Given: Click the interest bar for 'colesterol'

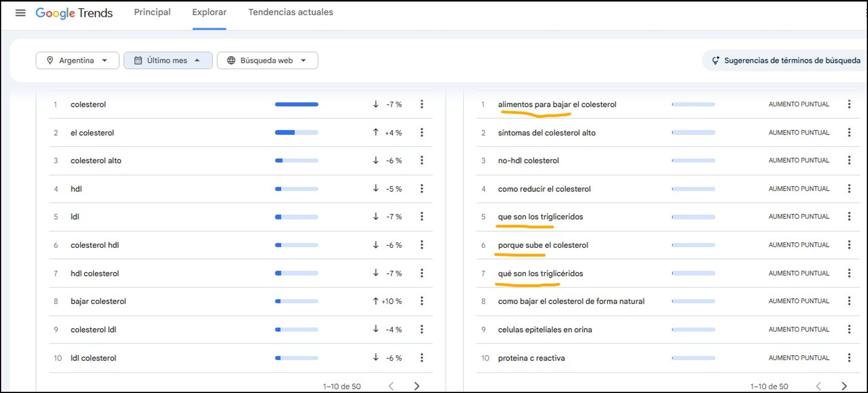Looking at the screenshot, I should click(x=297, y=104).
